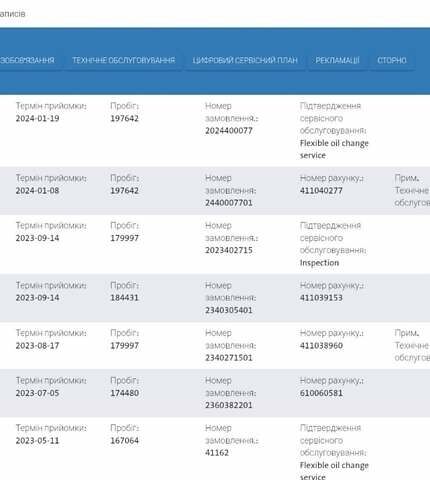
Task: Click Flexible oil change service for 2024-01-19
Action: click(x=334, y=149)
